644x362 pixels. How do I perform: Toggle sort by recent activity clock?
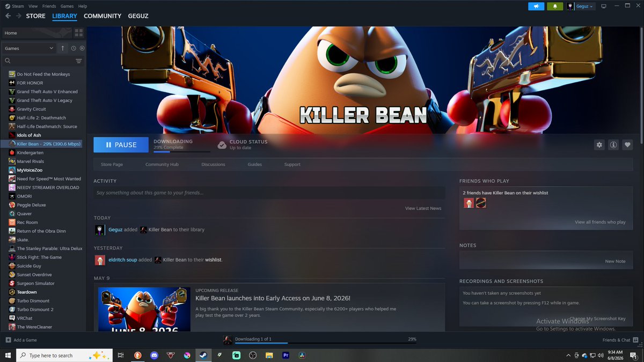[74, 48]
